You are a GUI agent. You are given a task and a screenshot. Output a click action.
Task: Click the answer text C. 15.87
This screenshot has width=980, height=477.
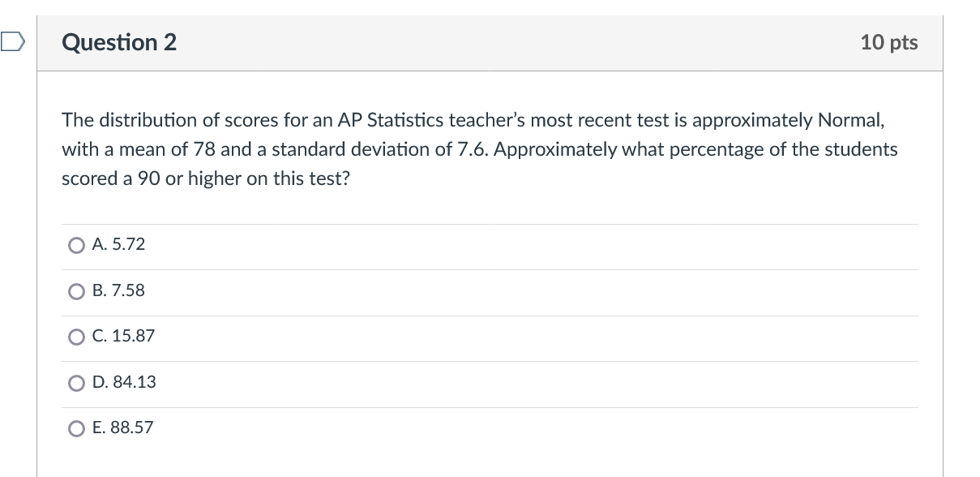point(123,337)
